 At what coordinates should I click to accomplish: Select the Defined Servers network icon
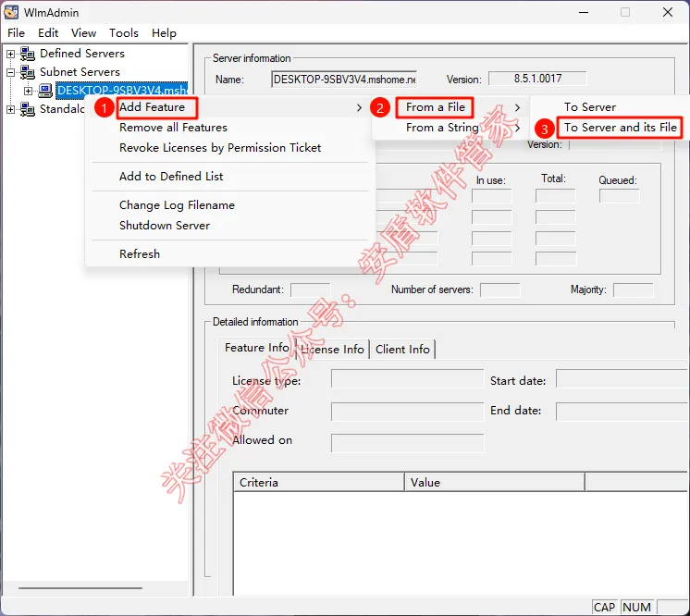click(x=27, y=54)
